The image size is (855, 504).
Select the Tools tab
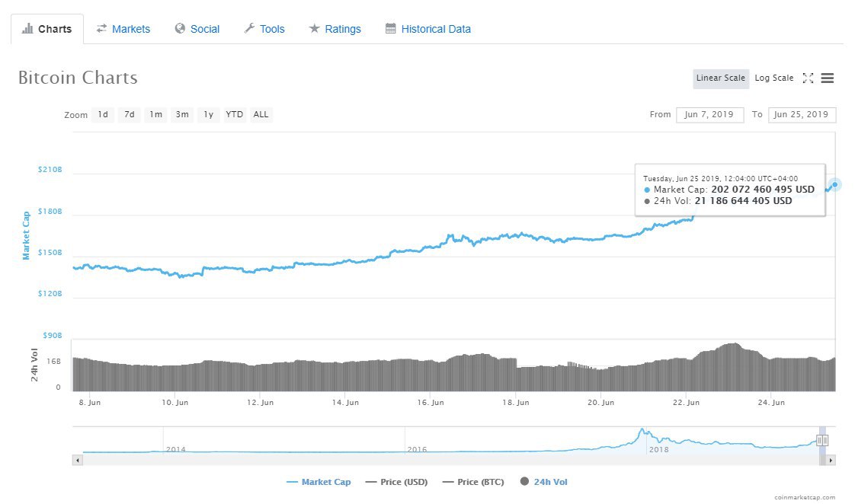[x=264, y=29]
